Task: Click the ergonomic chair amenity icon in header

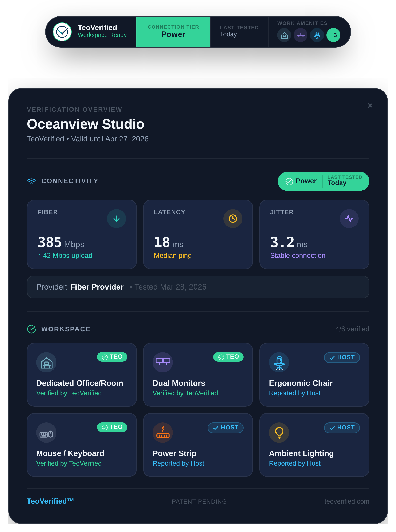Action: click(317, 35)
